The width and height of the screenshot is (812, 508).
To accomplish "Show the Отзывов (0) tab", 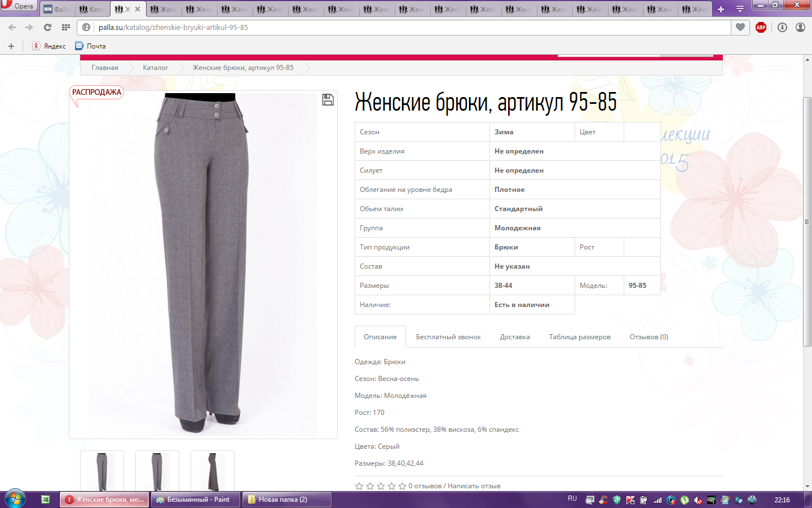I will pos(648,337).
